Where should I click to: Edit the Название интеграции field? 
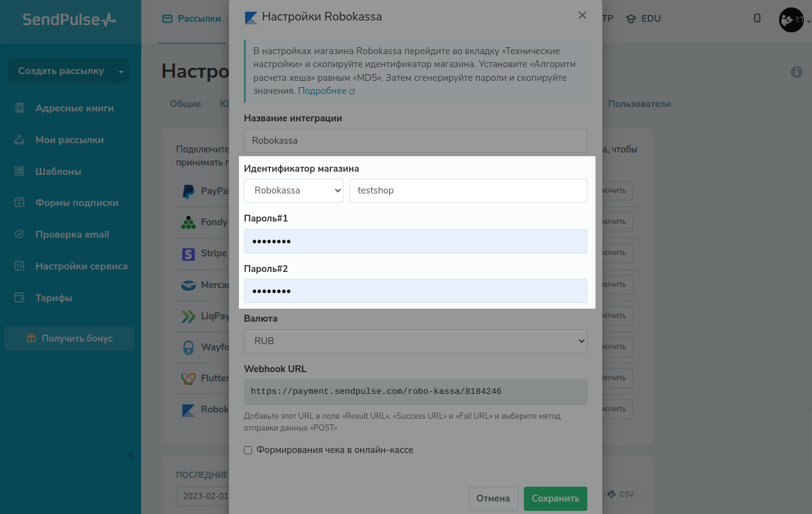tap(415, 141)
